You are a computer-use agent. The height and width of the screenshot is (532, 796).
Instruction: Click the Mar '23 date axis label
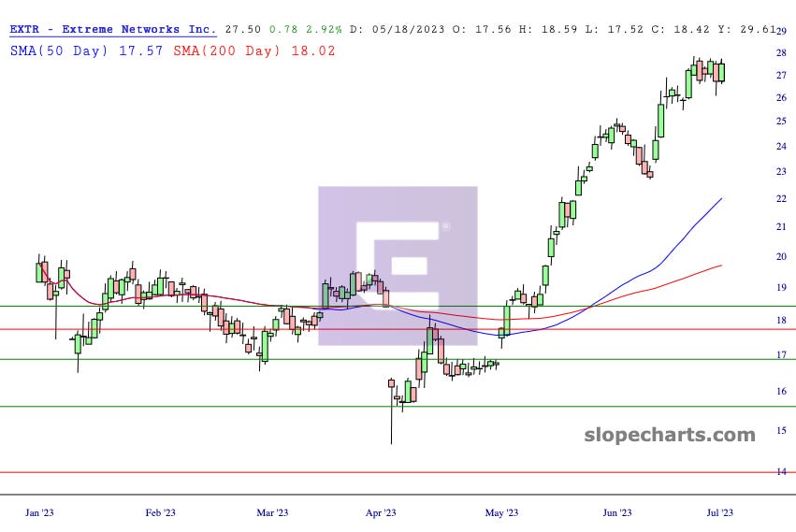(272, 512)
